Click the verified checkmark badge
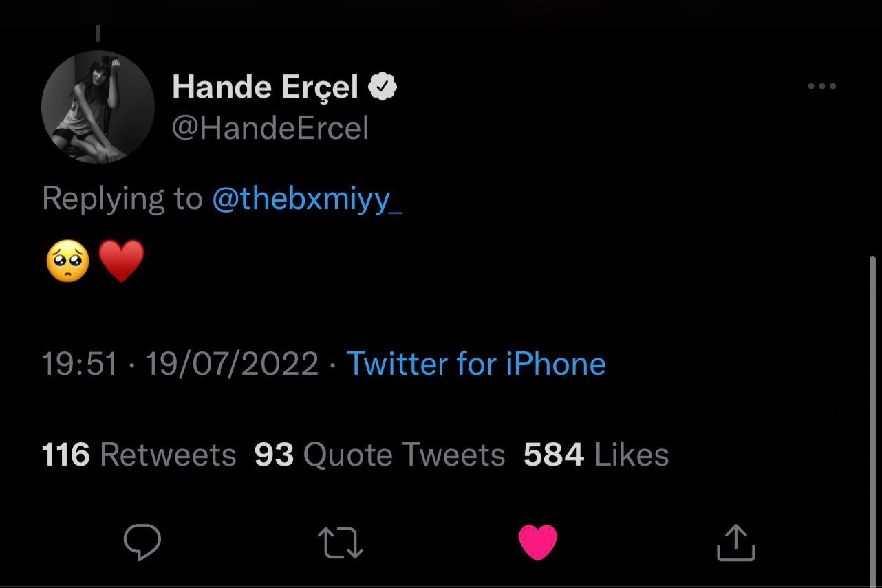Viewport: 882px width, 588px height. click(x=383, y=87)
